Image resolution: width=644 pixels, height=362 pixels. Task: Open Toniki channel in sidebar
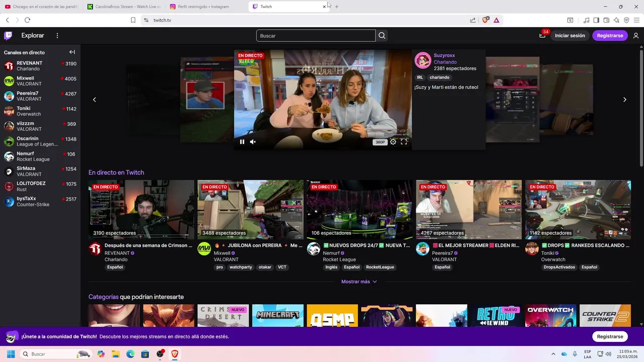(x=40, y=111)
